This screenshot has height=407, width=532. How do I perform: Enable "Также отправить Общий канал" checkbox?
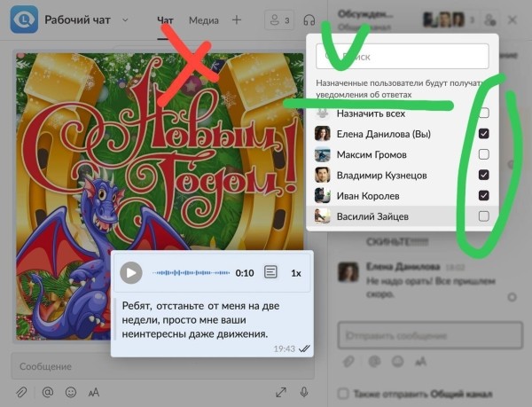pyautogui.click(x=344, y=392)
